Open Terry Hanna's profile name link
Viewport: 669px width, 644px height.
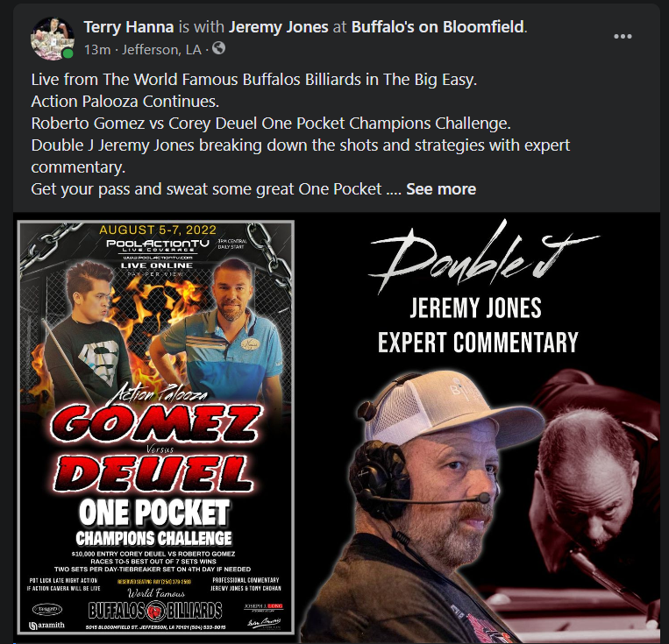tap(128, 27)
